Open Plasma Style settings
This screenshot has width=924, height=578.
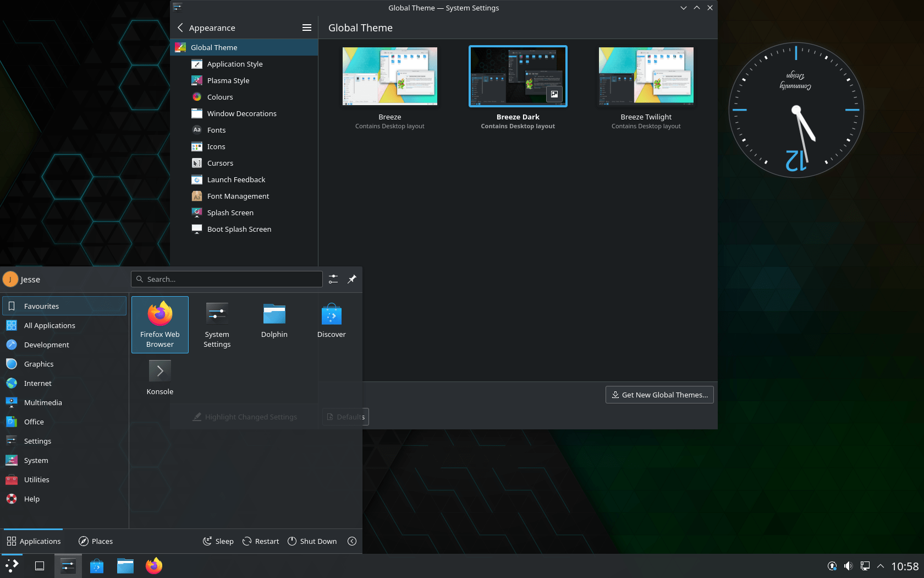(244, 80)
